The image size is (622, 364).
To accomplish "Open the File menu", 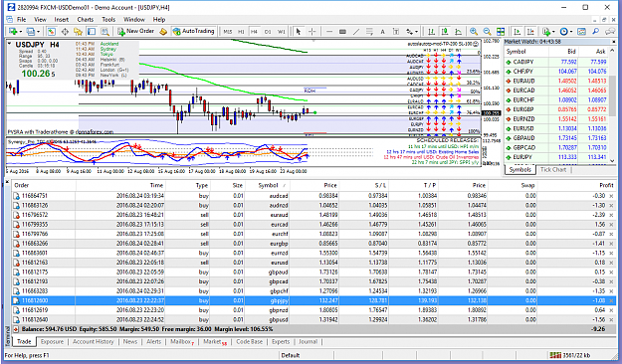I will pyautogui.click(x=22, y=20).
